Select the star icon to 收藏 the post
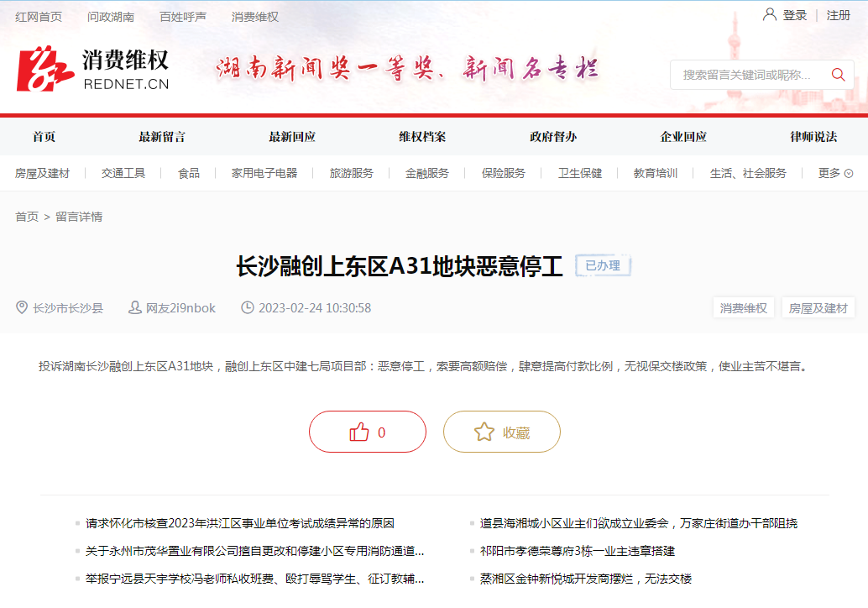 point(483,431)
